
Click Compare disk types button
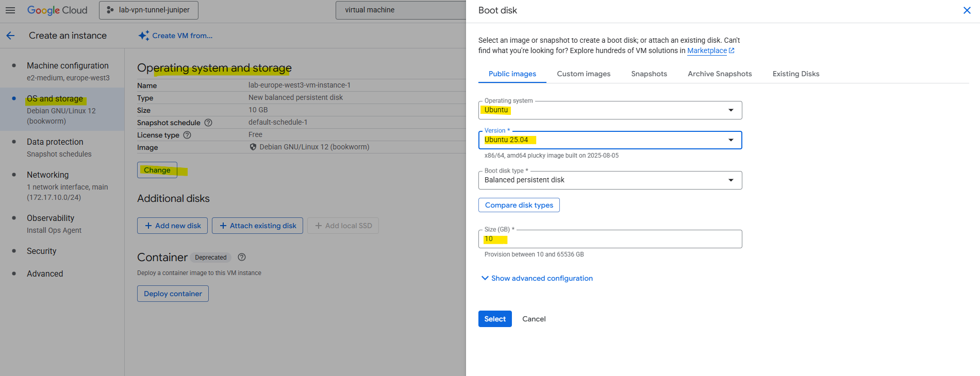pos(519,205)
